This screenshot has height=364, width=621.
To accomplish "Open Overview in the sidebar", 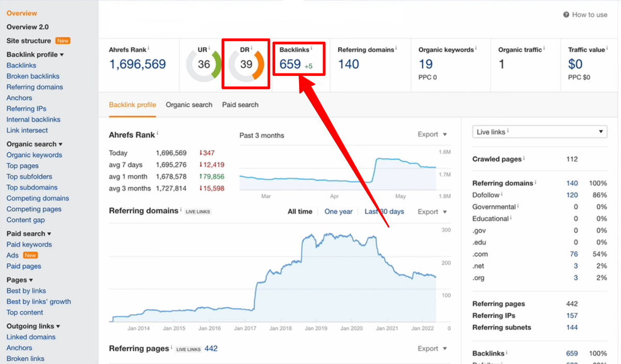I will [22, 13].
